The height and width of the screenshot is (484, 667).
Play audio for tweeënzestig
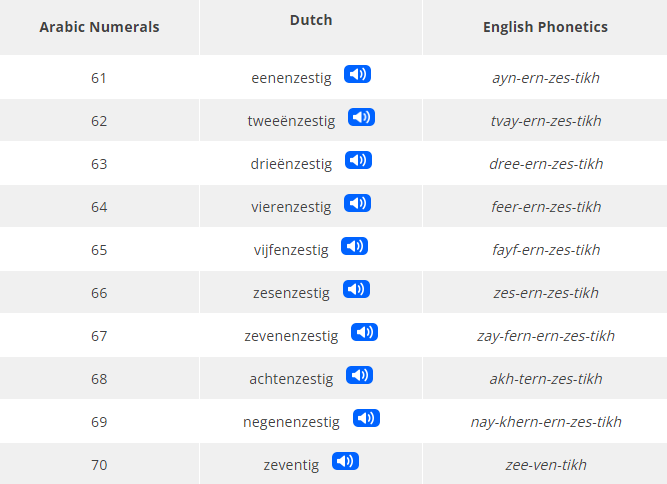tap(361, 117)
